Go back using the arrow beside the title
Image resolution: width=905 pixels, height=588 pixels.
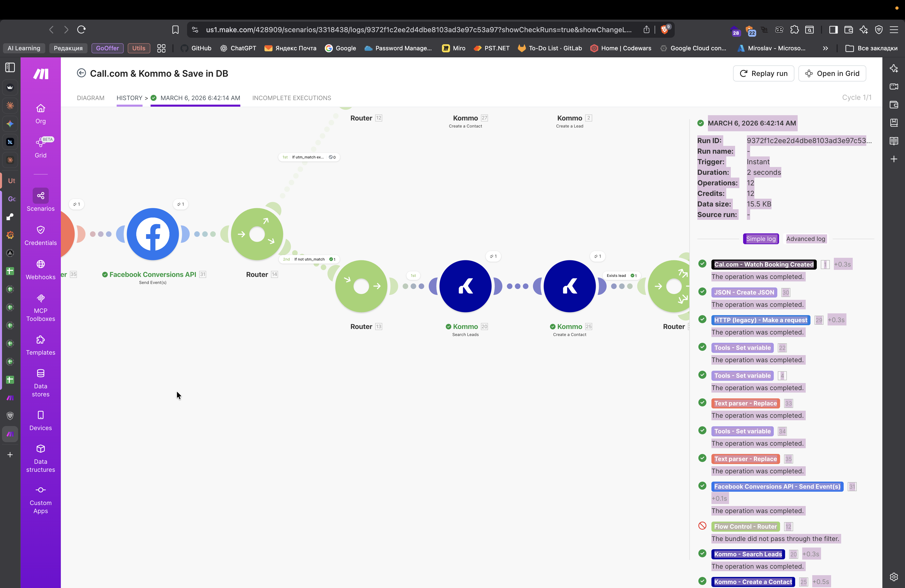(x=81, y=73)
